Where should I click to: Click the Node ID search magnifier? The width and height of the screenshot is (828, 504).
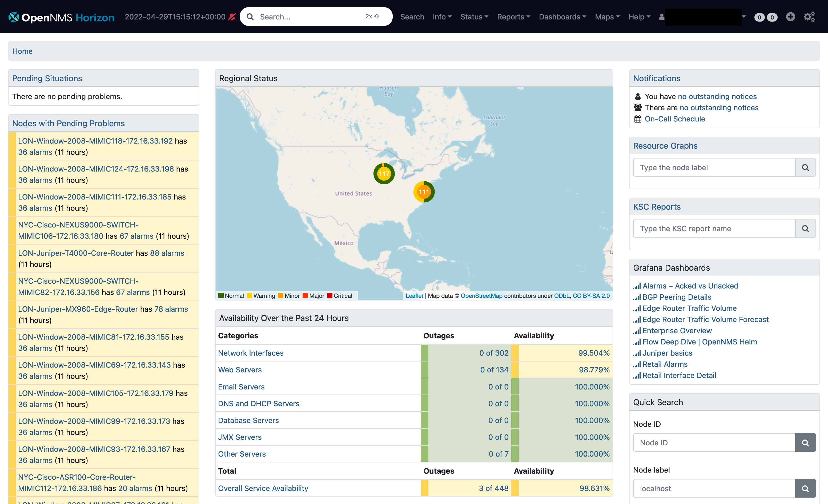(806, 442)
